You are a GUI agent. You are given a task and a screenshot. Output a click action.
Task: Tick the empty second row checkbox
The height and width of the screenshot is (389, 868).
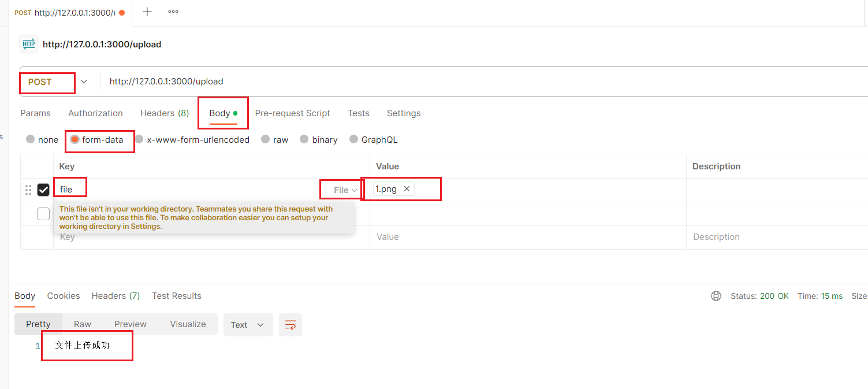(43, 214)
